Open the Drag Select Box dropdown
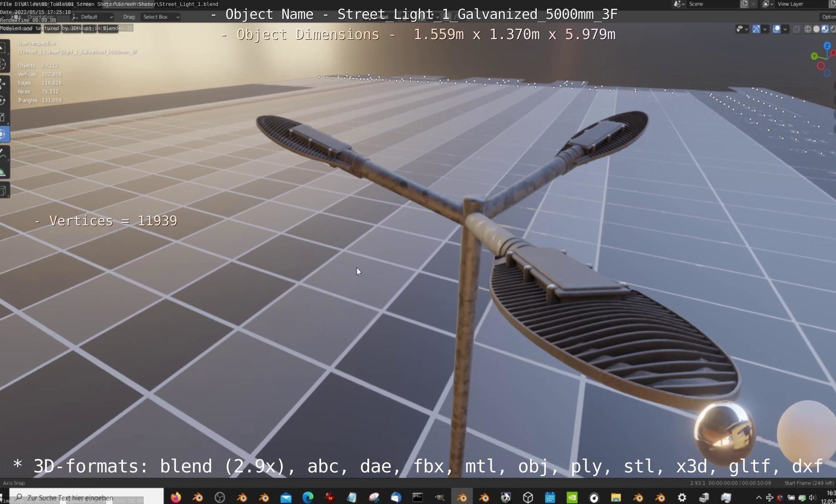 click(161, 17)
